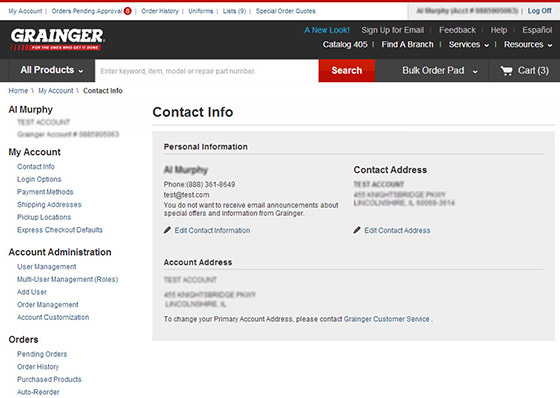Click Edit Contact Address link

(397, 230)
